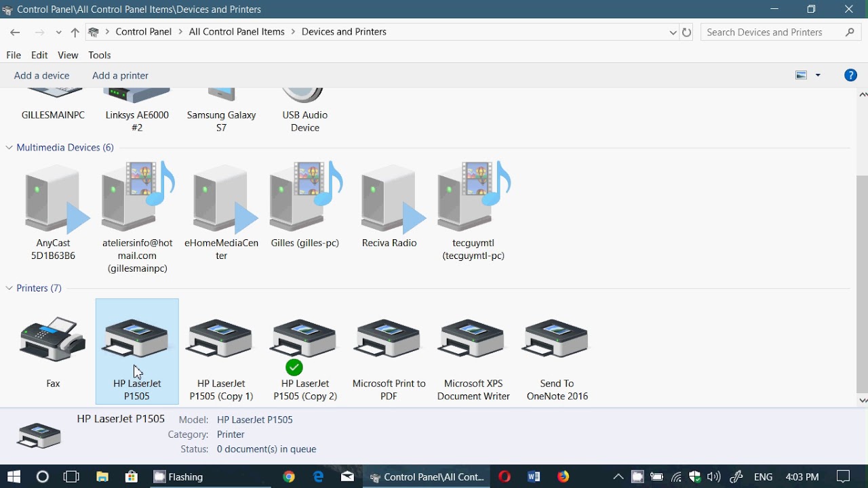Click Add a device
868x488 pixels.
pos(42,75)
